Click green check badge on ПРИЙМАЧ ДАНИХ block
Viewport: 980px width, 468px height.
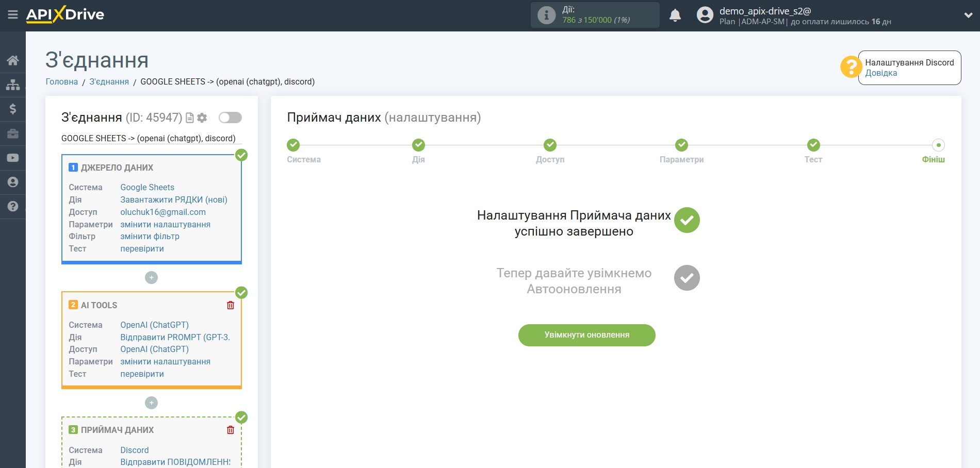click(241, 417)
